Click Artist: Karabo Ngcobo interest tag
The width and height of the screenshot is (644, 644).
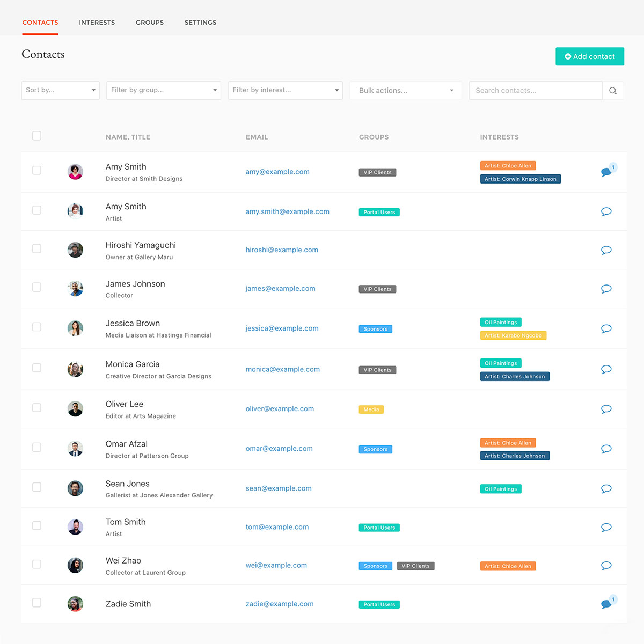pos(513,335)
